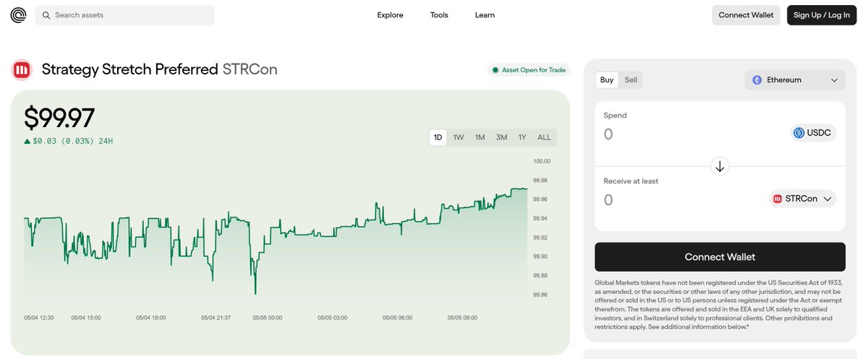The image size is (868, 359).
Task: Select the 1W chart range
Action: click(x=459, y=137)
